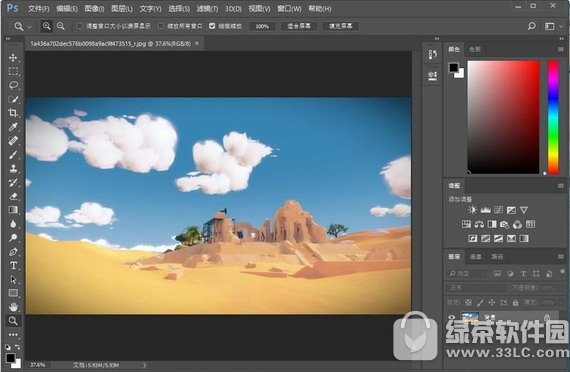Image resolution: width=570 pixels, height=372 pixels.
Task: Open the layer blend mode dropdown
Action: pos(477,288)
